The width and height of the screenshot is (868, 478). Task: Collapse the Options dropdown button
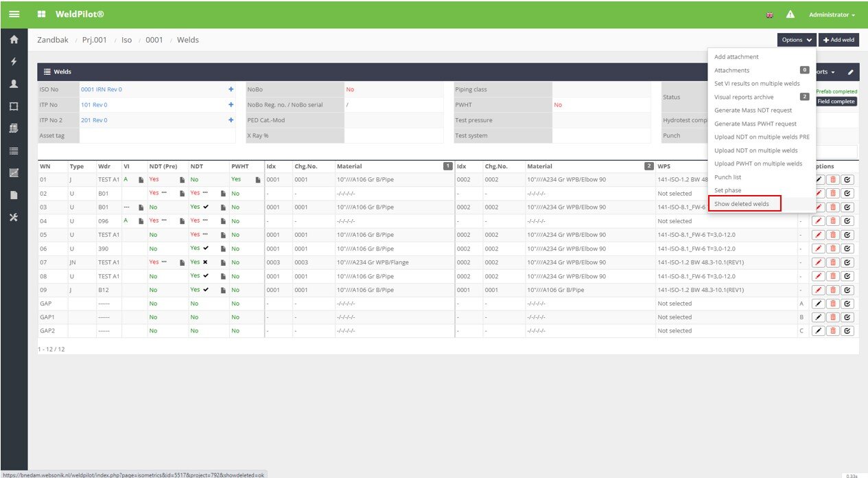[x=797, y=40]
